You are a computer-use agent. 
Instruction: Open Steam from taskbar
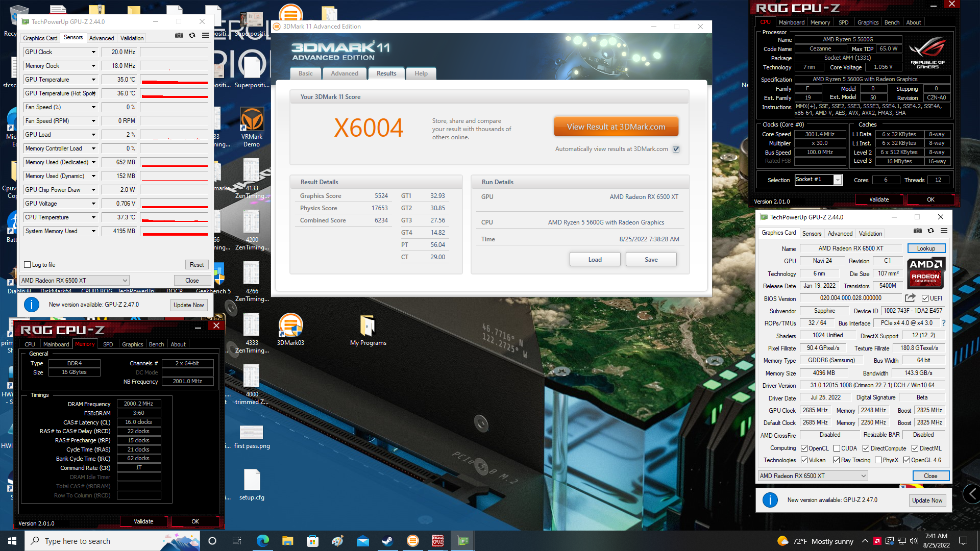click(387, 541)
